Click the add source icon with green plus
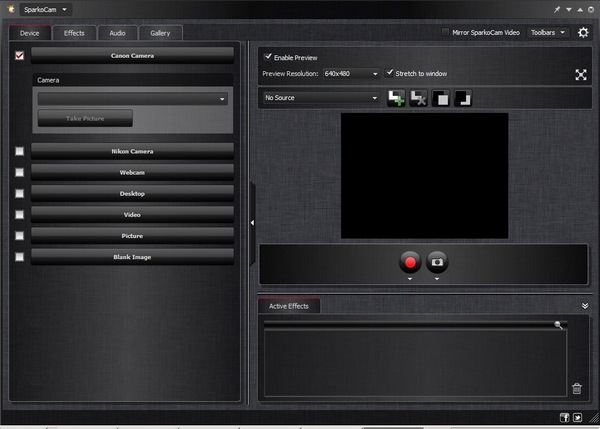This screenshot has width=600, height=429. [x=396, y=98]
